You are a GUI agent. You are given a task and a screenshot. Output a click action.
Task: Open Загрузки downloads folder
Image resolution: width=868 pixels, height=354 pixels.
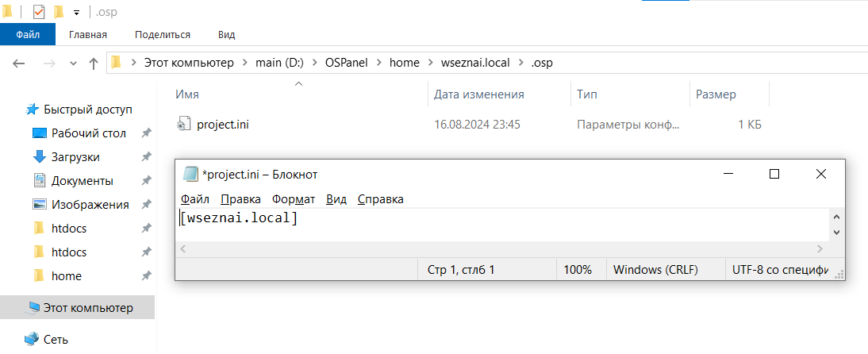point(75,157)
